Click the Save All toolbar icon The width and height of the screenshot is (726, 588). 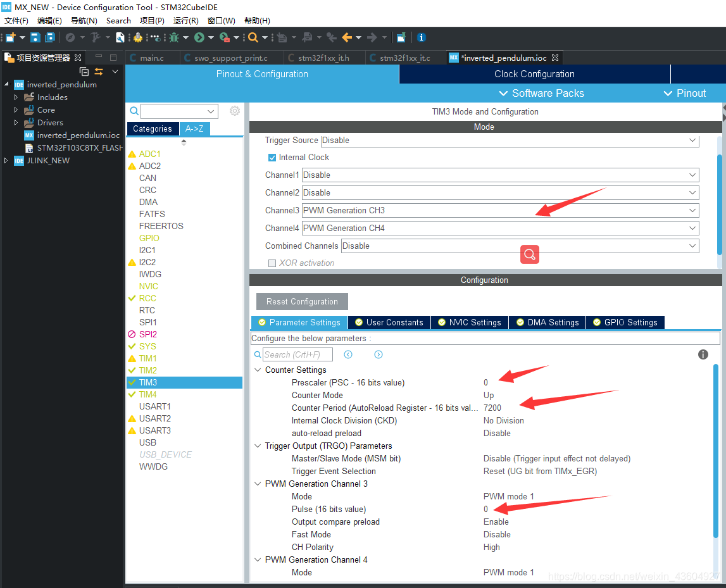point(50,37)
